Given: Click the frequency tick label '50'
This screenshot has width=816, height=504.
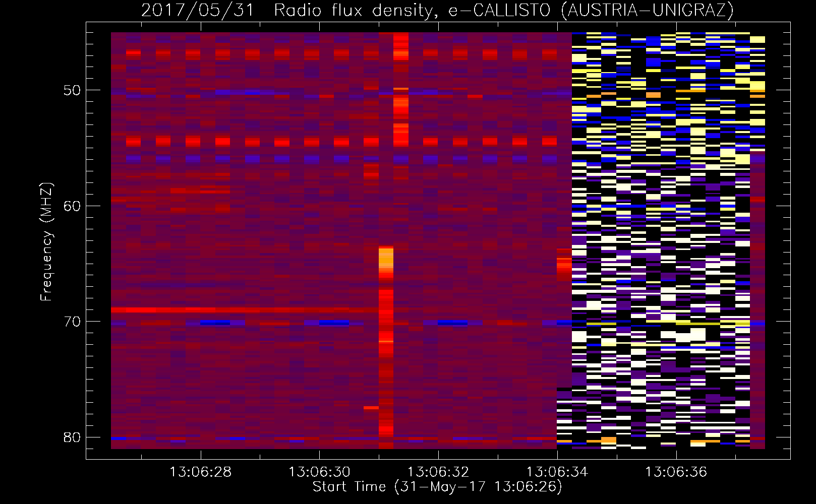Looking at the screenshot, I should coord(72,90).
